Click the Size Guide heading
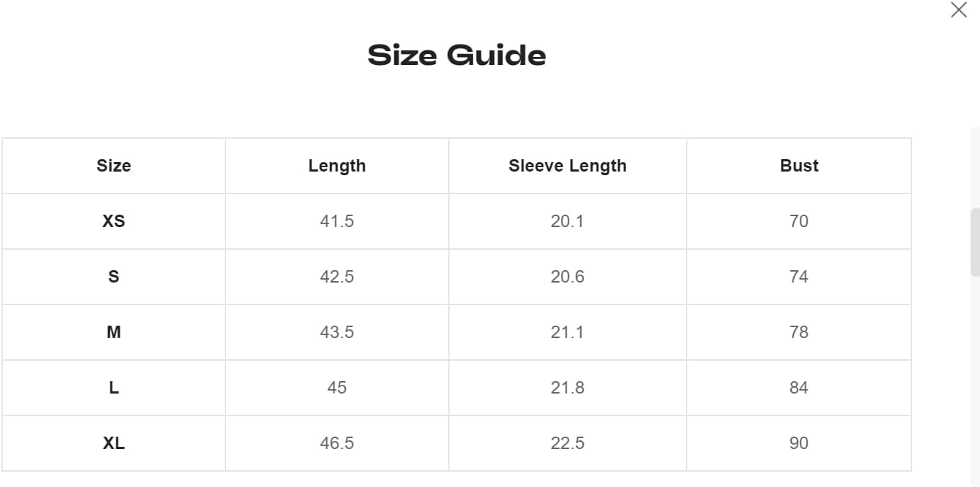 [x=457, y=55]
